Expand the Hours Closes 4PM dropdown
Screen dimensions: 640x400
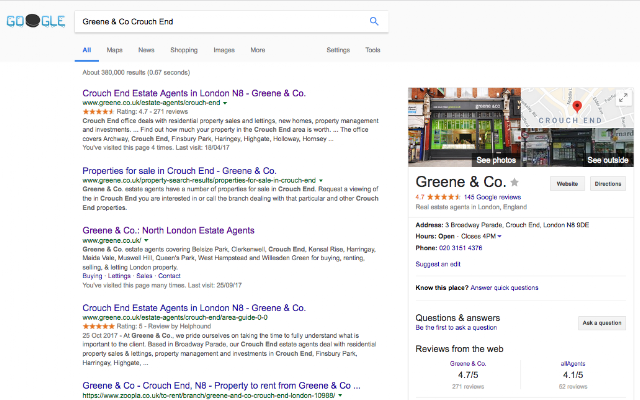click(500, 236)
